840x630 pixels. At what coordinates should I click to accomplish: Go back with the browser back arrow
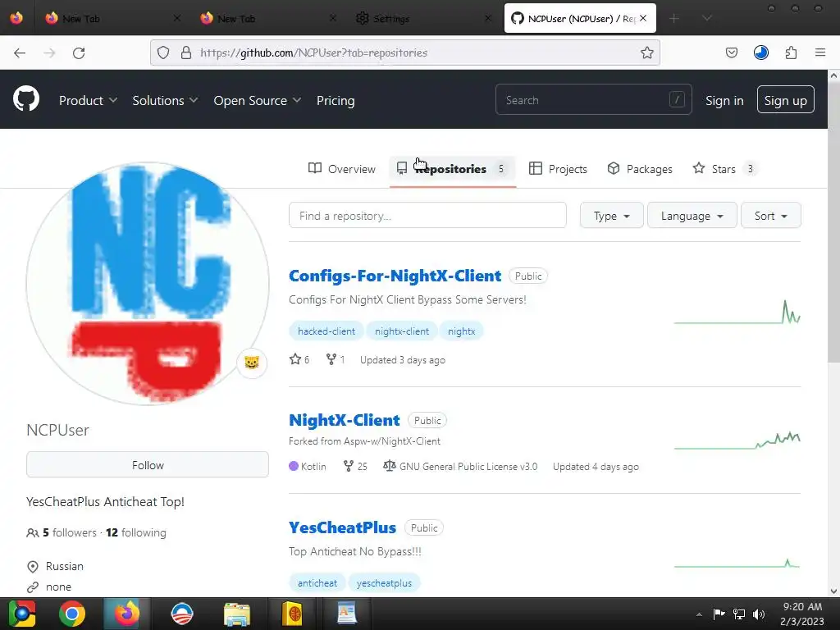coord(20,52)
